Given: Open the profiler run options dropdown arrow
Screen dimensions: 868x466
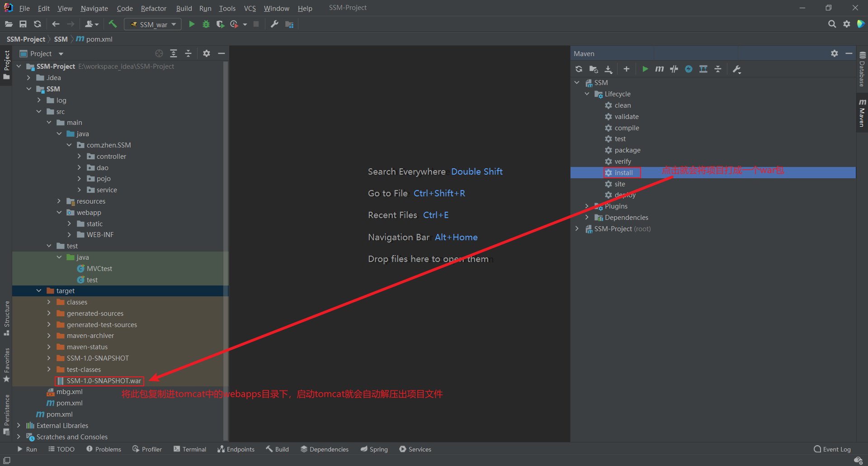Looking at the screenshot, I should pos(245,24).
